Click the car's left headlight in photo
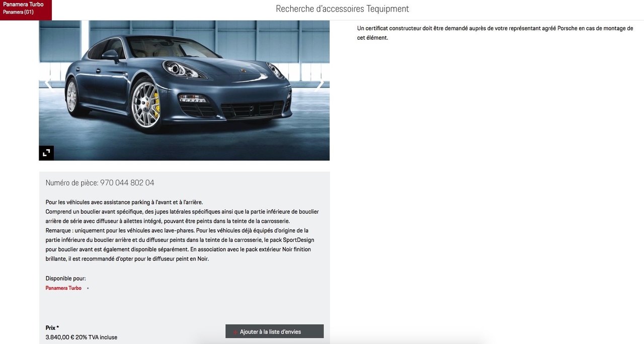 (x=184, y=69)
